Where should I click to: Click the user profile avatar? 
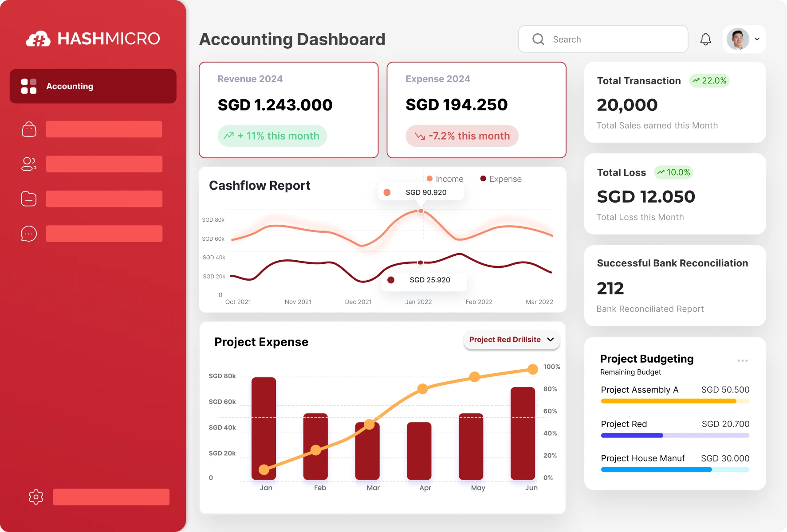coord(737,39)
